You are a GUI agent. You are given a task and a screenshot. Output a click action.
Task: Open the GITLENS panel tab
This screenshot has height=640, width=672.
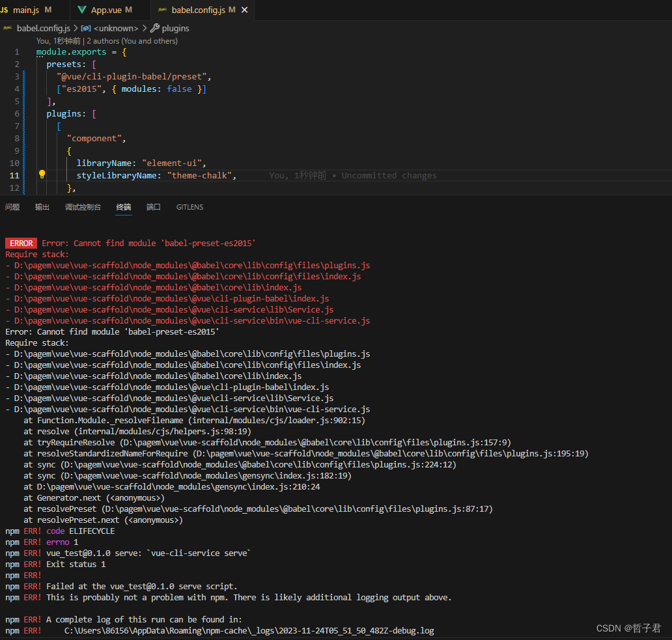click(190, 207)
